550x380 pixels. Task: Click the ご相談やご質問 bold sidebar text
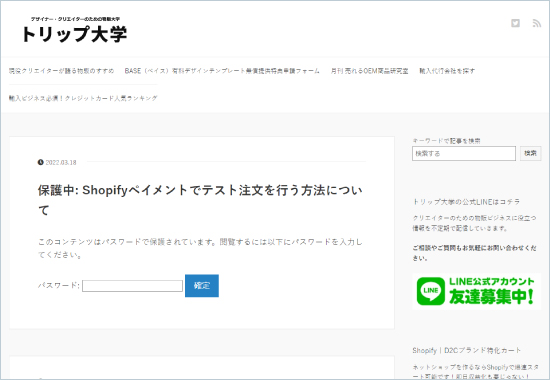coord(474,253)
